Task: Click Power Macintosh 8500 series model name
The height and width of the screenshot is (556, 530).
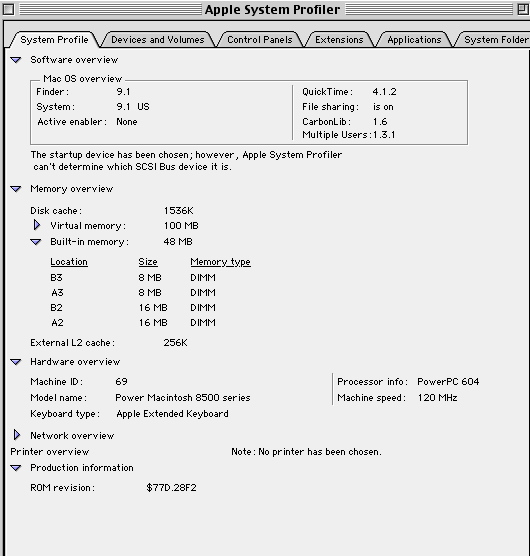Action: coord(183,398)
